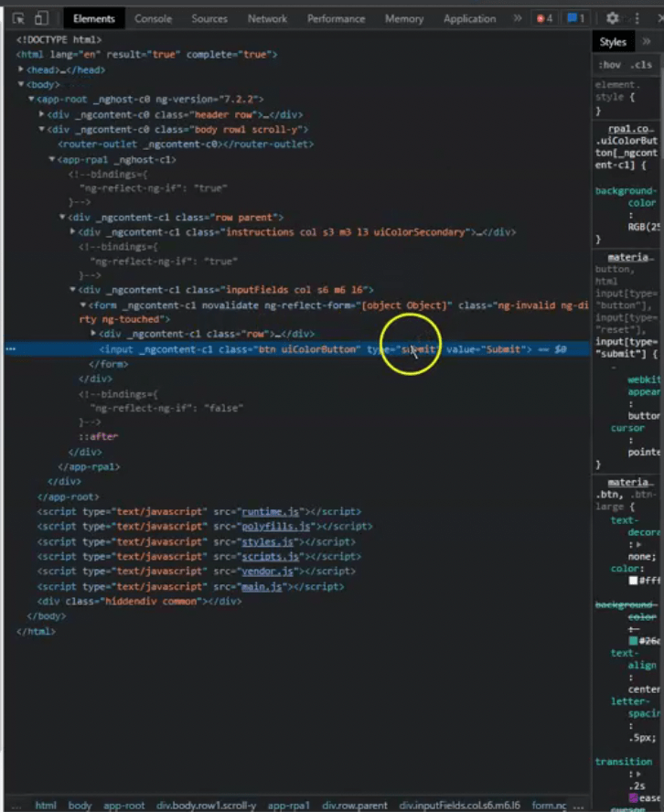This screenshot has height=812, width=664.
Task: Collapse the form element node
Action: 83,305
